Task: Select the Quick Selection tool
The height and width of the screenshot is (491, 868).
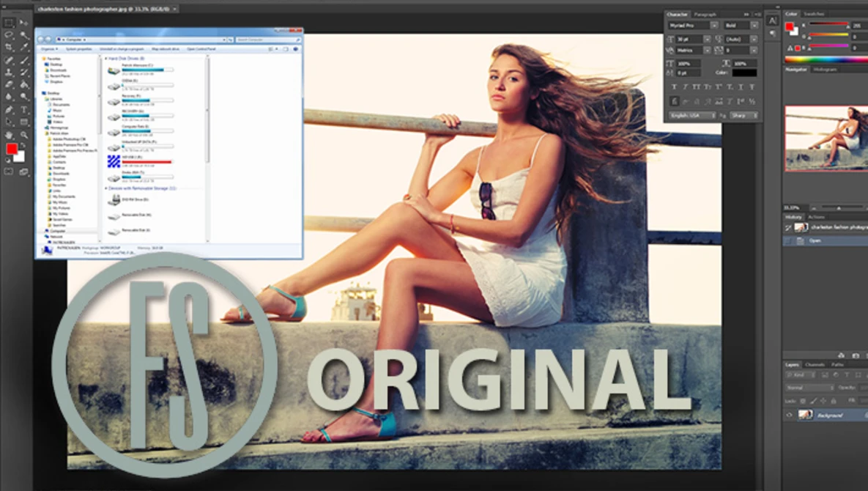Action: pos(23,35)
